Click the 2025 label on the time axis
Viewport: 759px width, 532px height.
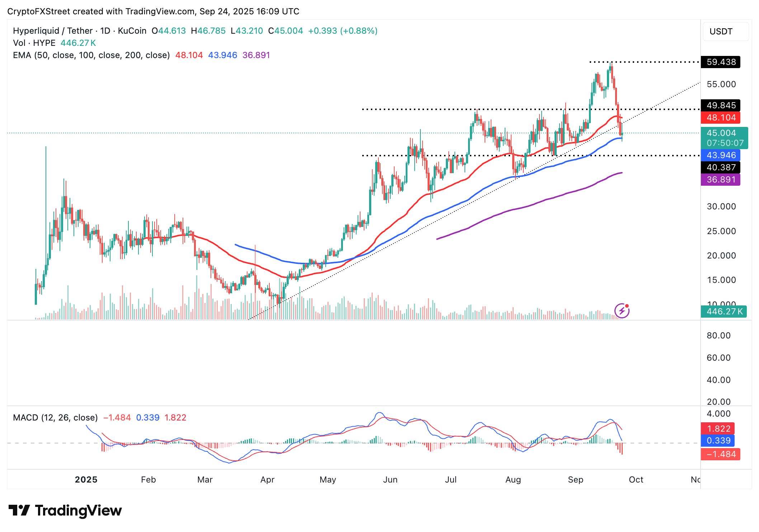pyautogui.click(x=86, y=479)
